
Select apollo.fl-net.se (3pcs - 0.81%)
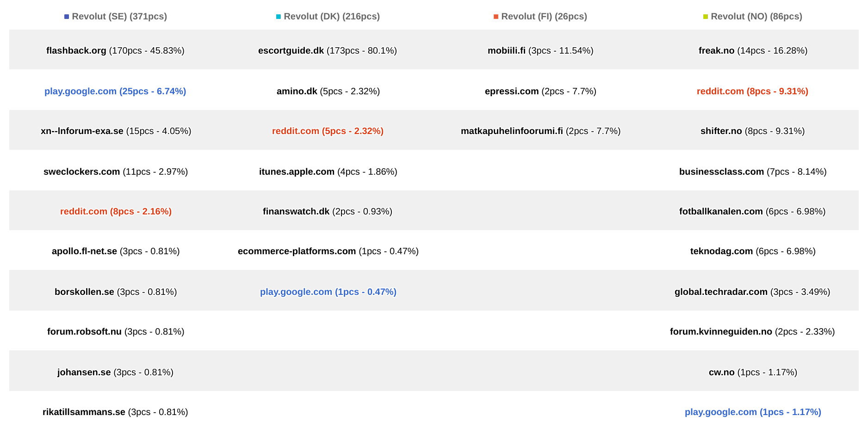pos(116,251)
